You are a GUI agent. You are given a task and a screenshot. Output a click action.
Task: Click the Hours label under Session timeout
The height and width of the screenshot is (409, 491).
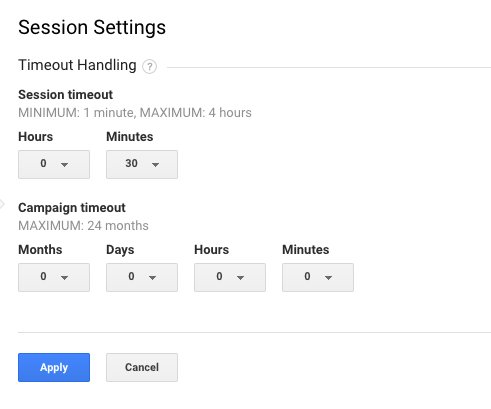(x=36, y=137)
